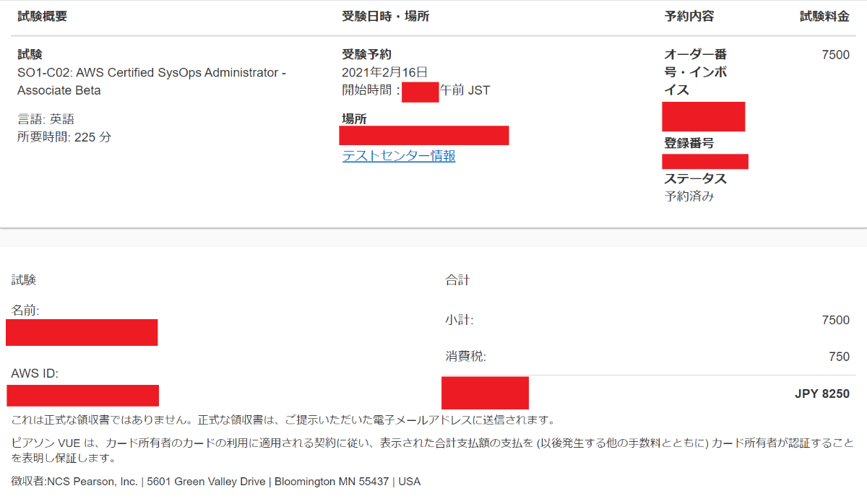This screenshot has height=504, width=867.
Task: Click the bold 試験 label above exam name
Action: click(x=30, y=54)
